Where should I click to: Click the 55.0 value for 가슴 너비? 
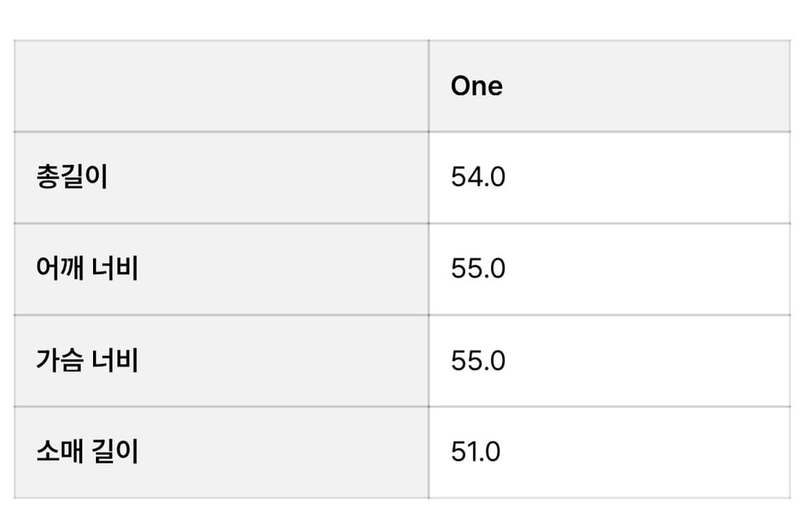478,360
